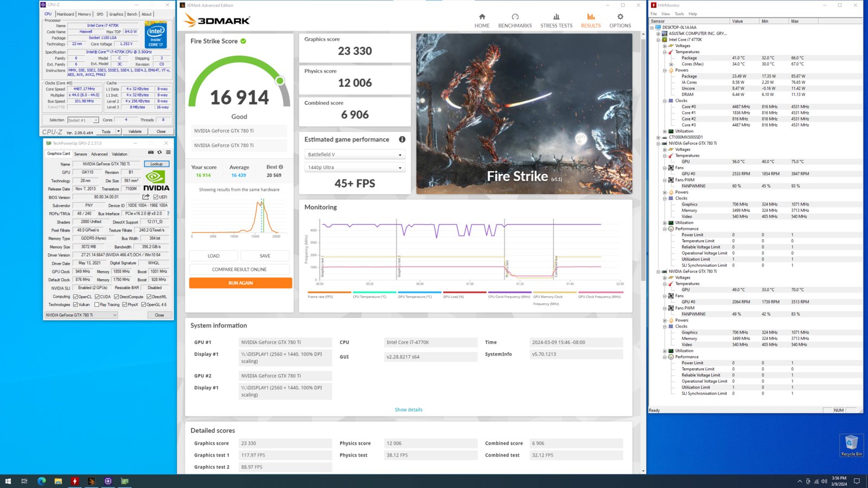868x488 pixels.
Task: Open the 1440p Ultra resolution dropdown
Action: point(355,168)
